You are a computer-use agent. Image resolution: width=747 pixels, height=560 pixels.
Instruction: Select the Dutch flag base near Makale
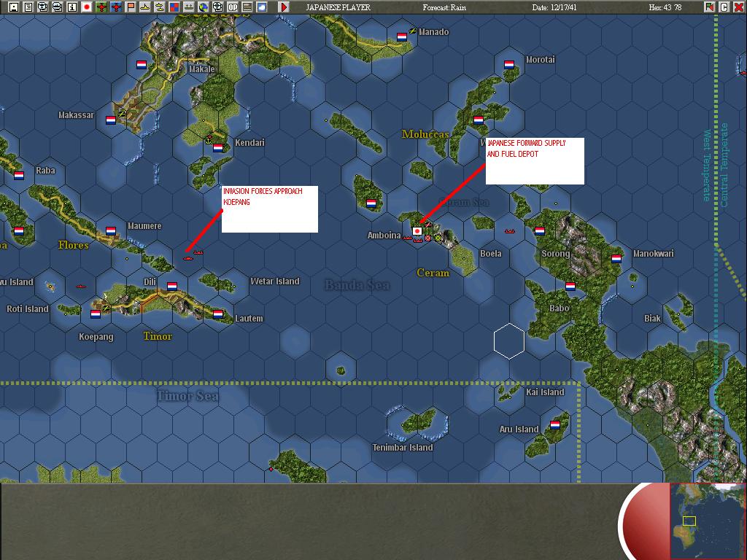(142, 65)
